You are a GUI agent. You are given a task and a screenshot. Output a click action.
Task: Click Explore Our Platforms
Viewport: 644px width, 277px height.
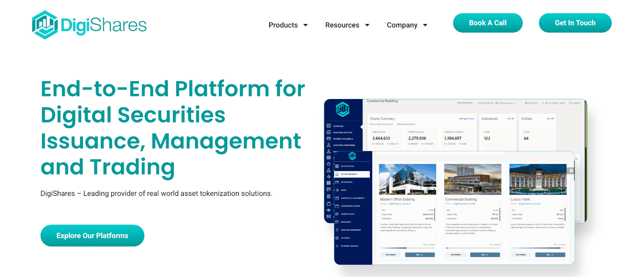pos(92,236)
